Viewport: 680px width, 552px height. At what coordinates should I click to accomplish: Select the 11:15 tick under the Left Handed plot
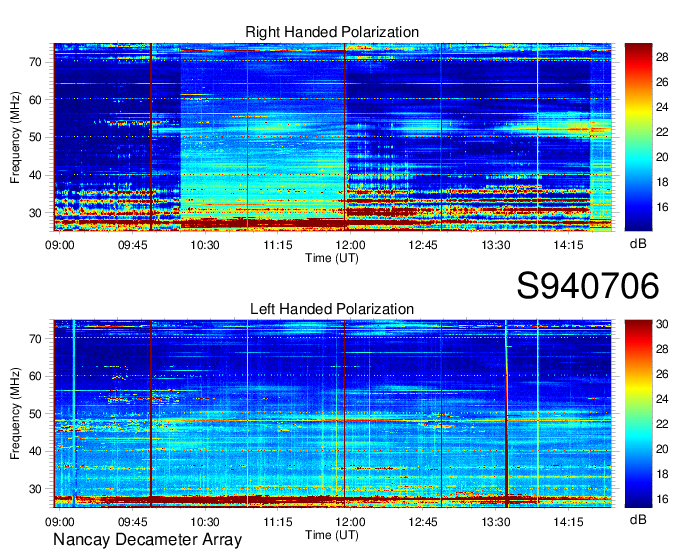[278, 522]
